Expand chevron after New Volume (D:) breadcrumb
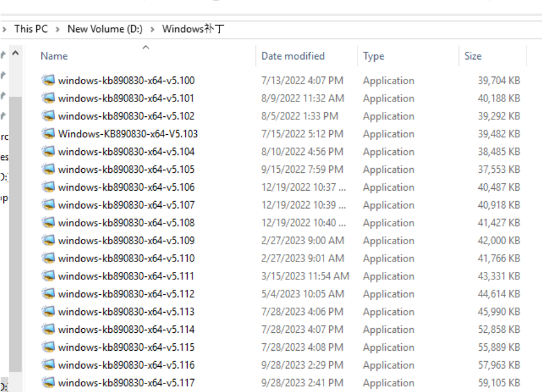Image resolution: width=542 pixels, height=392 pixels. [x=153, y=30]
